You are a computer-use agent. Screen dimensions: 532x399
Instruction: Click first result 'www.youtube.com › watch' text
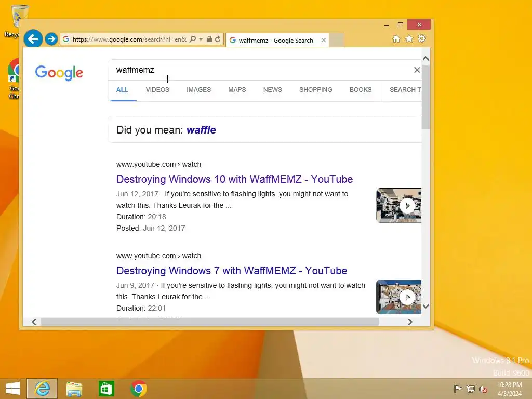point(159,164)
